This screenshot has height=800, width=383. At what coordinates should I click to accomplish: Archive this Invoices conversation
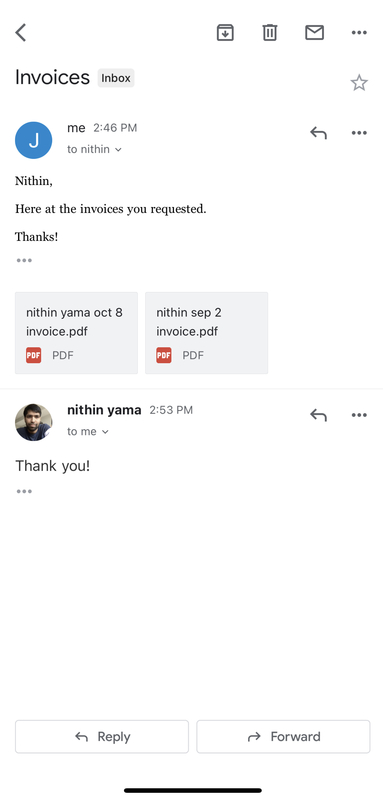coord(225,33)
